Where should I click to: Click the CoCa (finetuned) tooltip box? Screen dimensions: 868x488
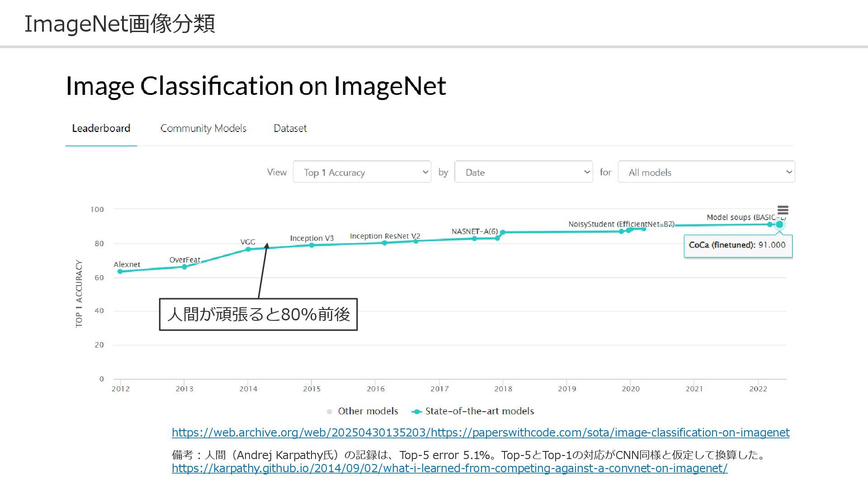(738, 245)
